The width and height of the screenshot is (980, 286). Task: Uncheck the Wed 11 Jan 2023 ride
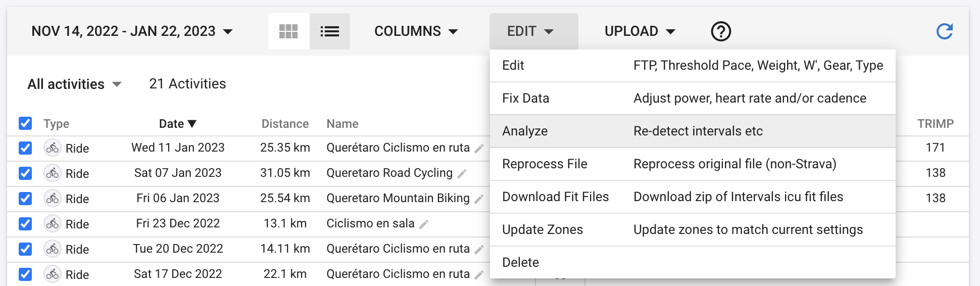tap(25, 148)
